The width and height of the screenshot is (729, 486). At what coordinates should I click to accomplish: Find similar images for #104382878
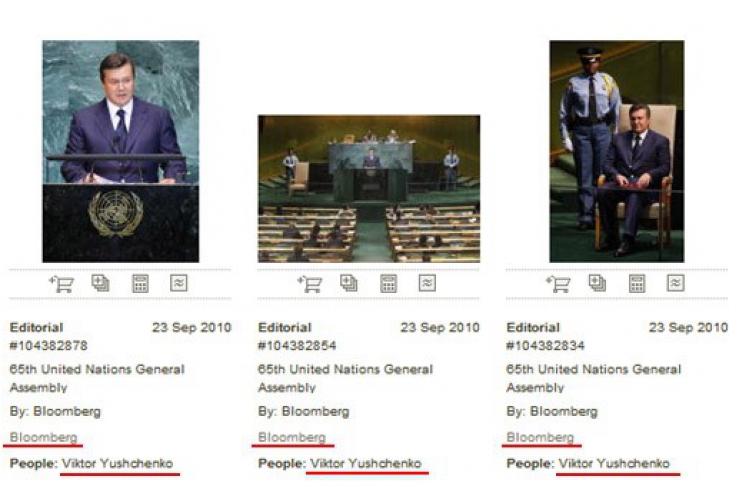point(179,283)
